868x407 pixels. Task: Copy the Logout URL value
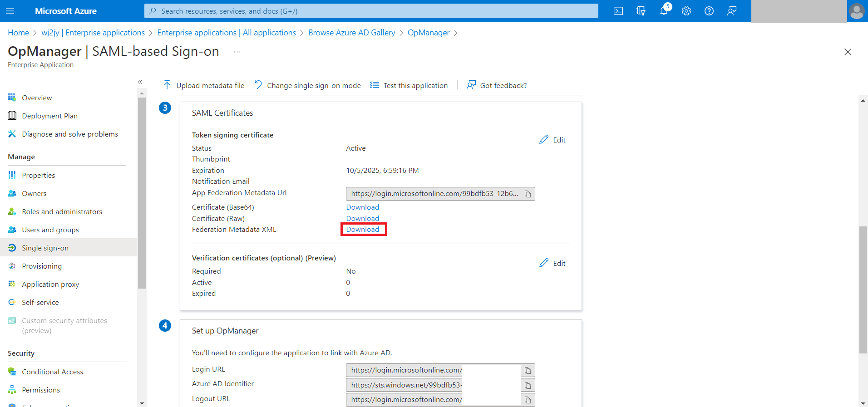coord(528,400)
